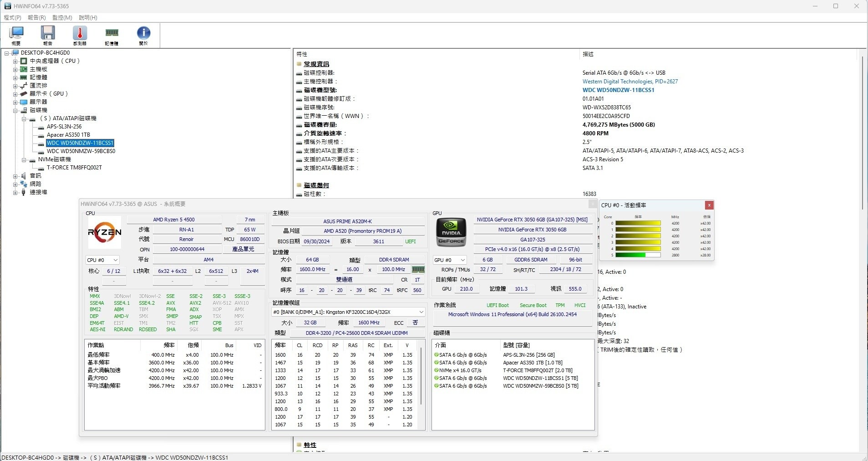868x461 pixels.
Task: Expand the 主機板 tree node
Action: [15, 69]
